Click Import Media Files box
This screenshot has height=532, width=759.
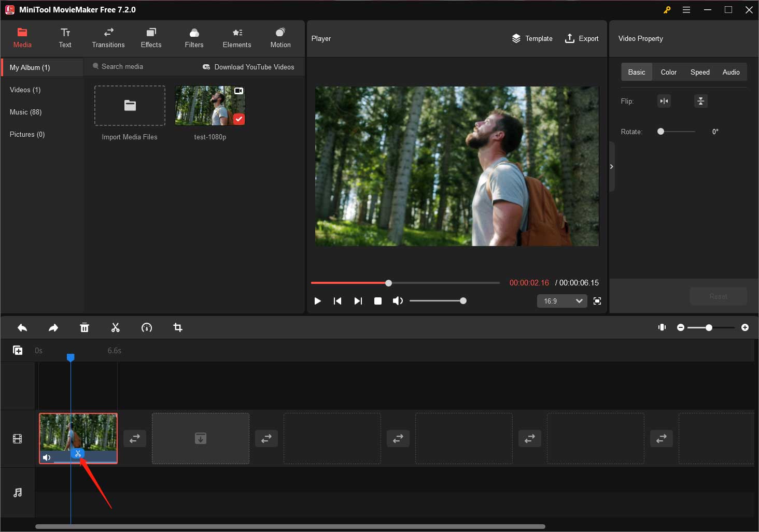[130, 106]
